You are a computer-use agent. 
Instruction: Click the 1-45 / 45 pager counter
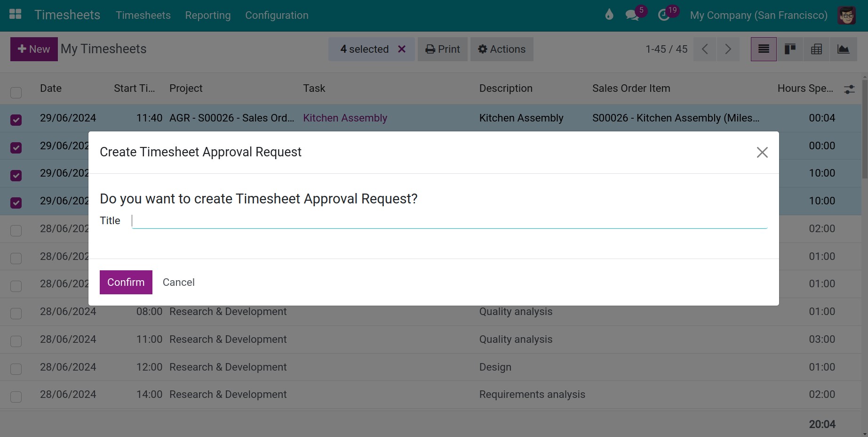666,49
